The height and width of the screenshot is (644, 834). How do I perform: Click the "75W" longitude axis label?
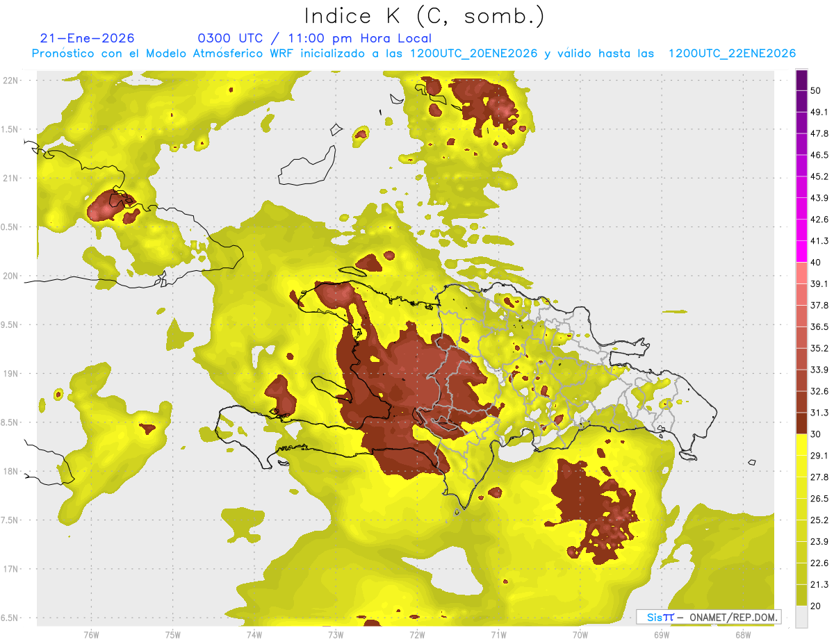[172, 634]
